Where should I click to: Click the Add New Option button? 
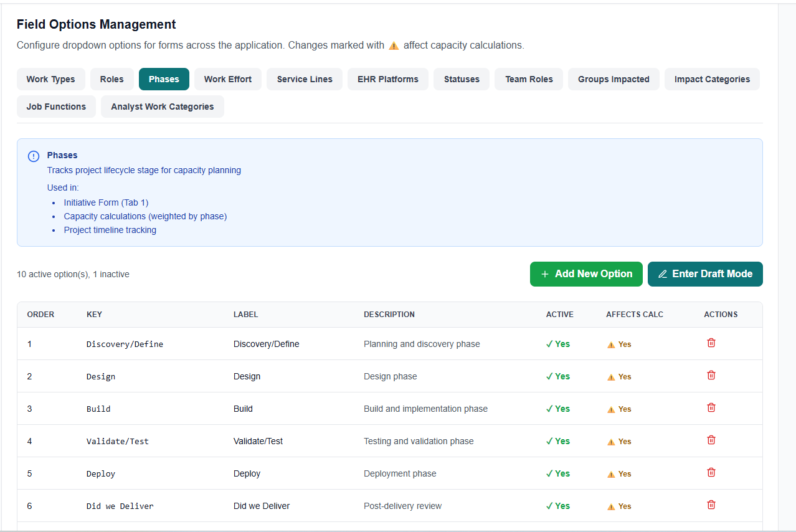[585, 273]
